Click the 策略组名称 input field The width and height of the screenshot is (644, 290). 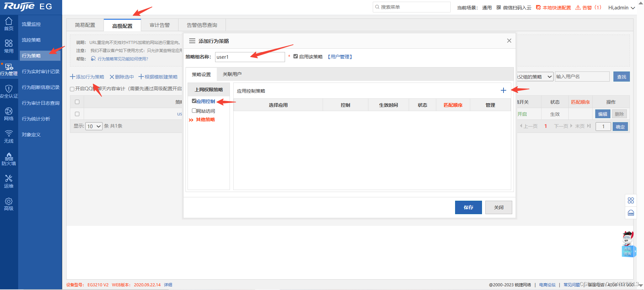[250, 57]
